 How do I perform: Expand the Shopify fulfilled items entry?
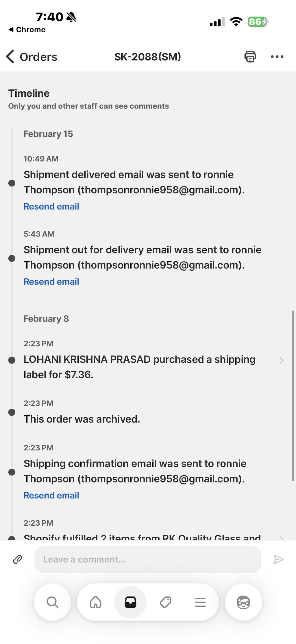[281, 537]
